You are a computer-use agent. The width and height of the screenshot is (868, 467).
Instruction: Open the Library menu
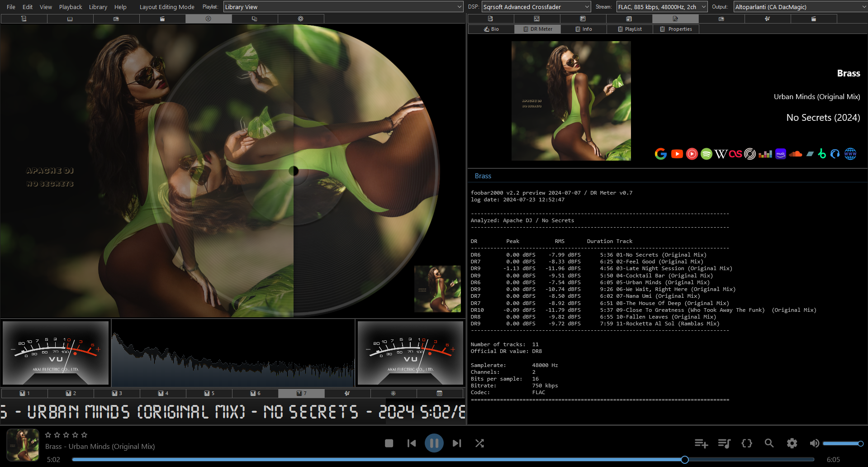coord(98,7)
